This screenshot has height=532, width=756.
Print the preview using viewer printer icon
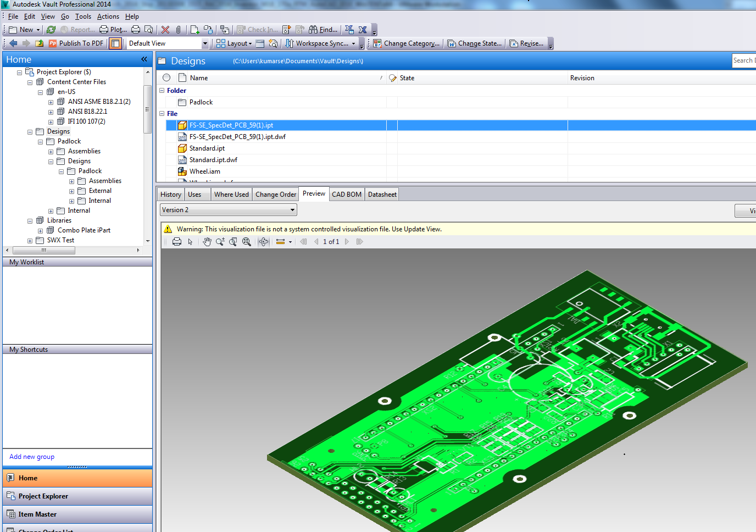177,241
